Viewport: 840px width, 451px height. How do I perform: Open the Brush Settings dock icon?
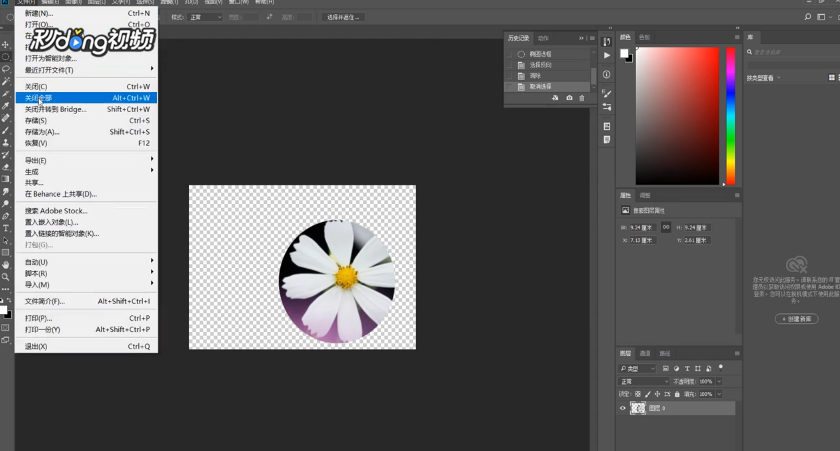606,93
